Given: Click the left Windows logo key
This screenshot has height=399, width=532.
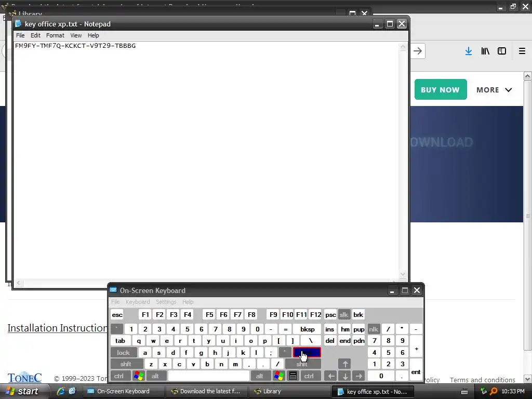Looking at the screenshot, I should (139, 376).
